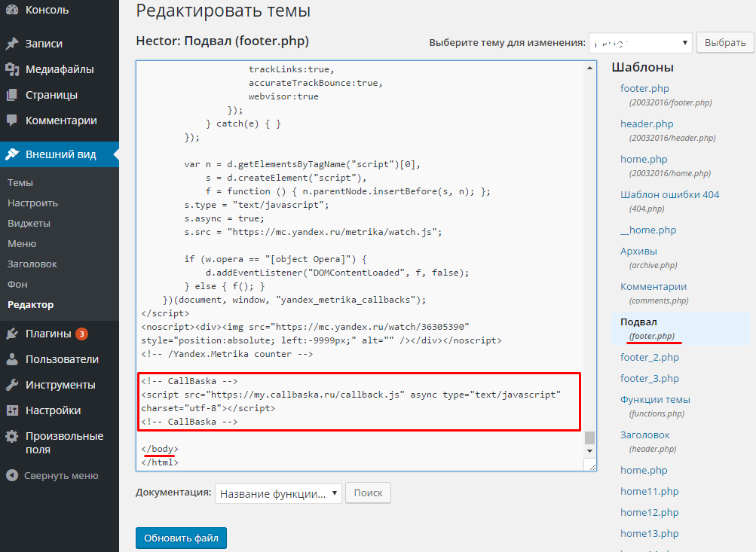
Task: Click the closing </html> tag text
Action: 160,462
